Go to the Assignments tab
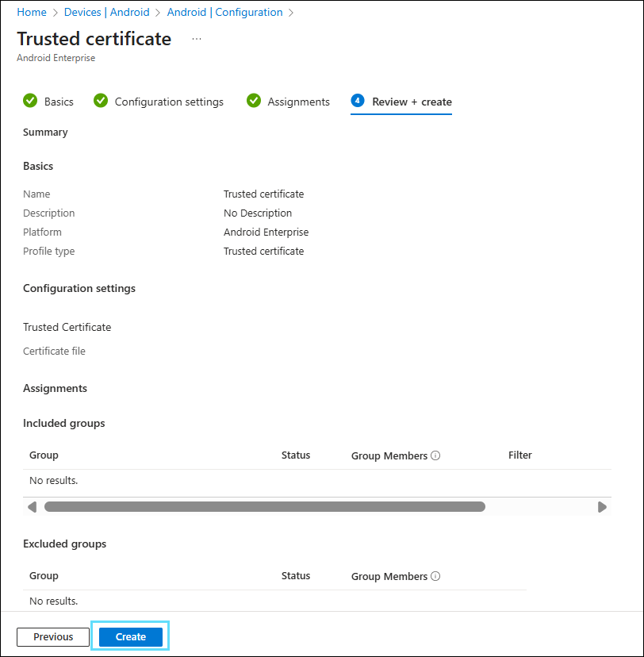This screenshot has height=657, width=644. tap(298, 102)
